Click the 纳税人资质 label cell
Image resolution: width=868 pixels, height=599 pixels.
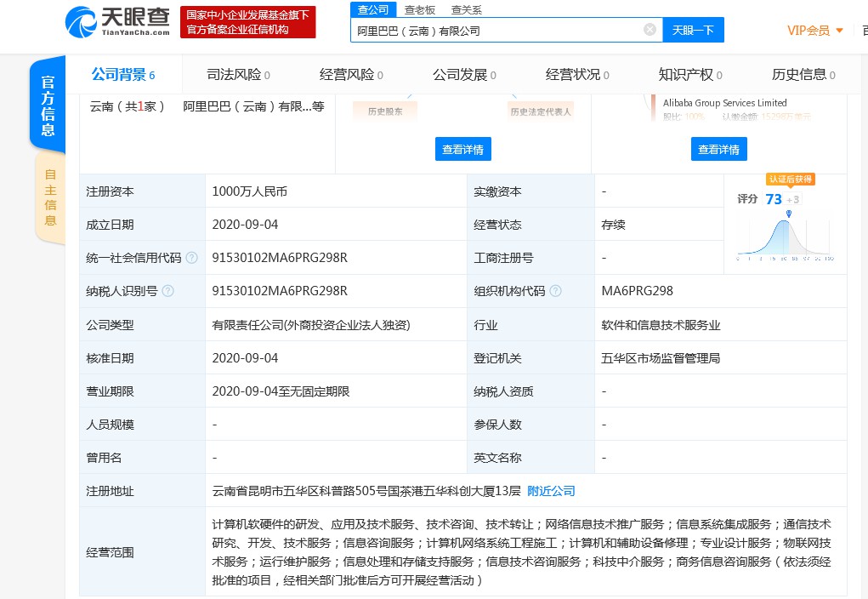pos(530,391)
